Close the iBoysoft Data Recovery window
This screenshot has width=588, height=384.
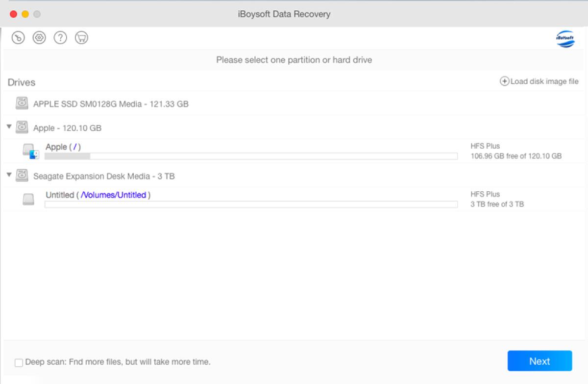(14, 14)
